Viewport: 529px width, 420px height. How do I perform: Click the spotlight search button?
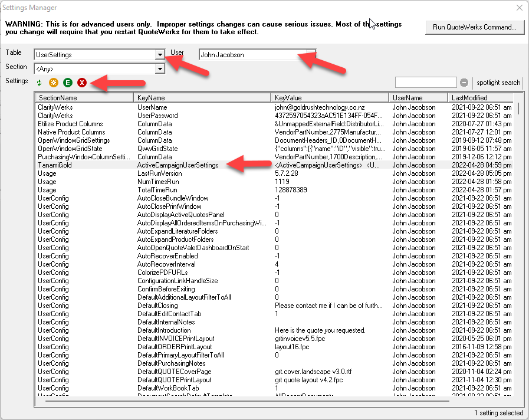coord(498,83)
